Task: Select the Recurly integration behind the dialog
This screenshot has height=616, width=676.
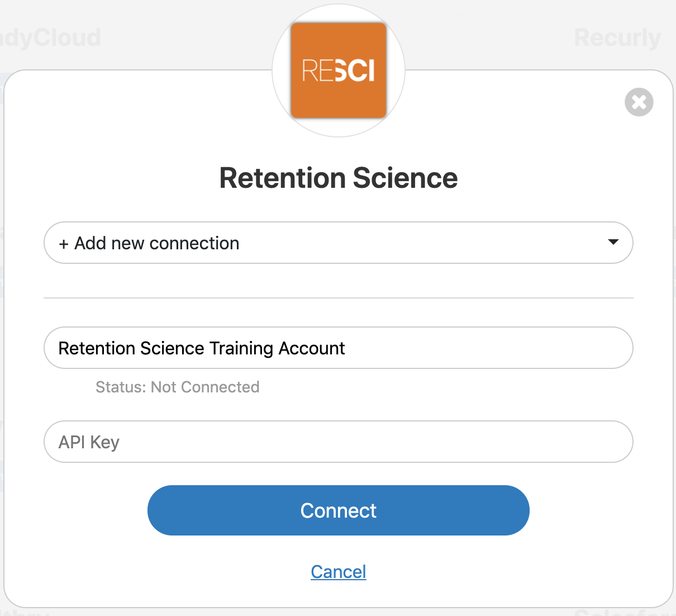Action: click(x=617, y=38)
